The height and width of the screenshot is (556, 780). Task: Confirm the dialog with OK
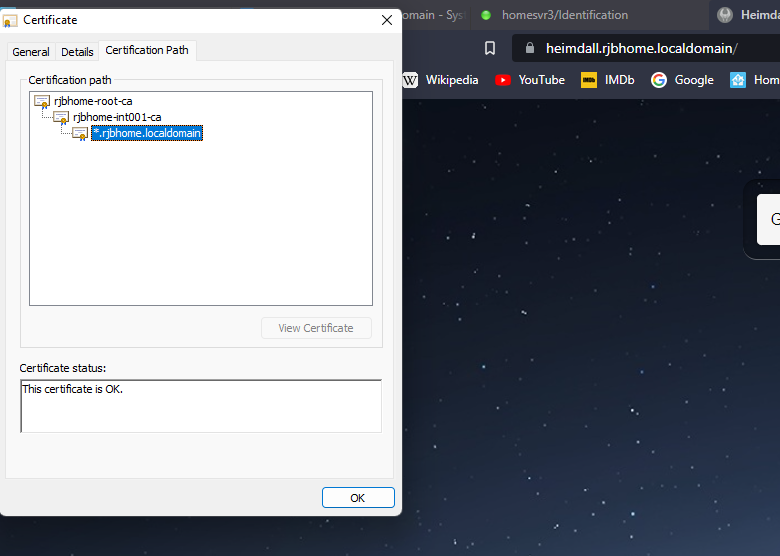tap(358, 498)
